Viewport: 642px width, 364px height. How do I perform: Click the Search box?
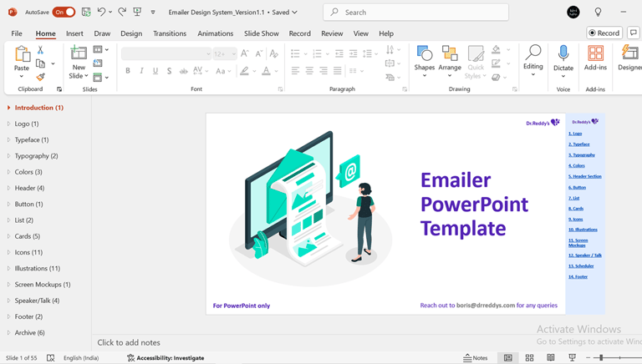[416, 13]
